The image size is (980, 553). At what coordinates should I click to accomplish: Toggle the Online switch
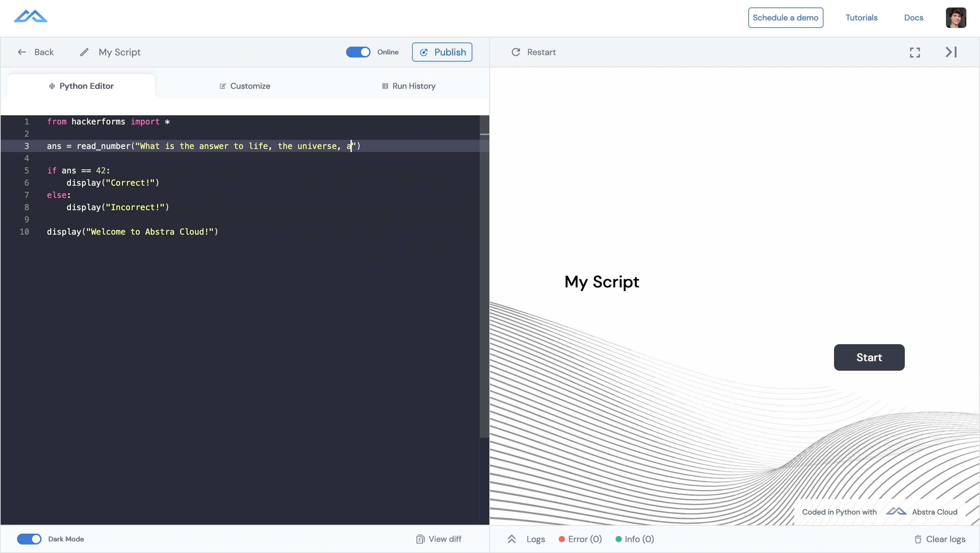pos(358,52)
